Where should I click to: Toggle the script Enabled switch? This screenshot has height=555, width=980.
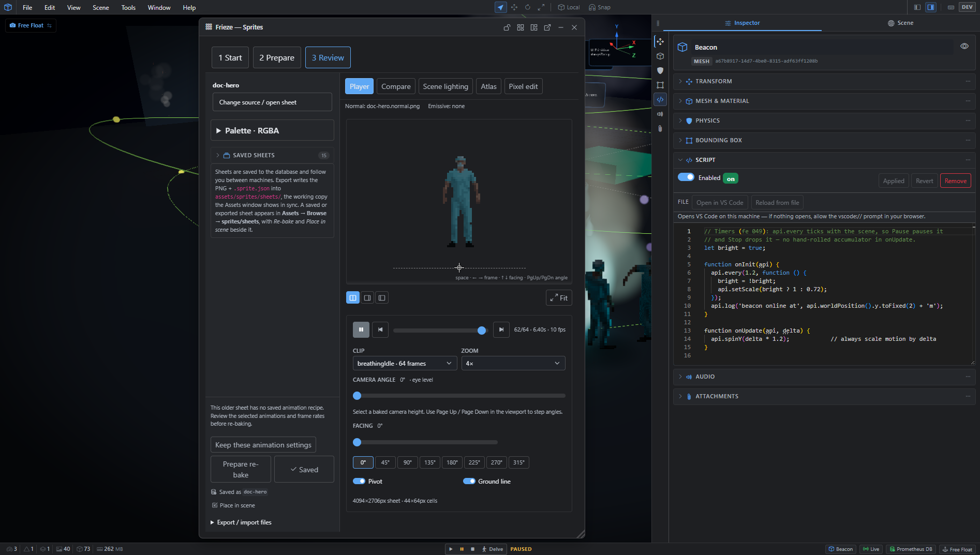686,177
